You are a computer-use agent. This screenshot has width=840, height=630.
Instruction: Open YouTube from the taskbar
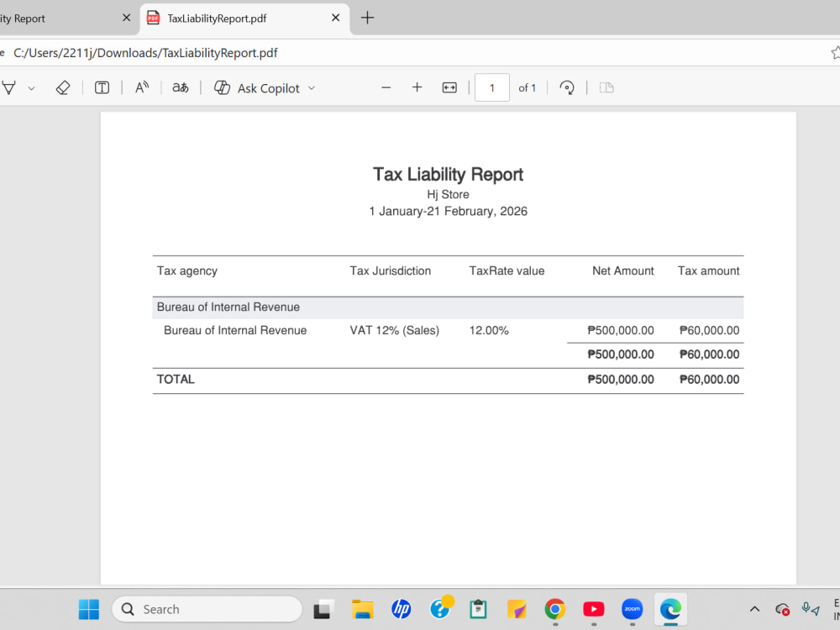[594, 609]
